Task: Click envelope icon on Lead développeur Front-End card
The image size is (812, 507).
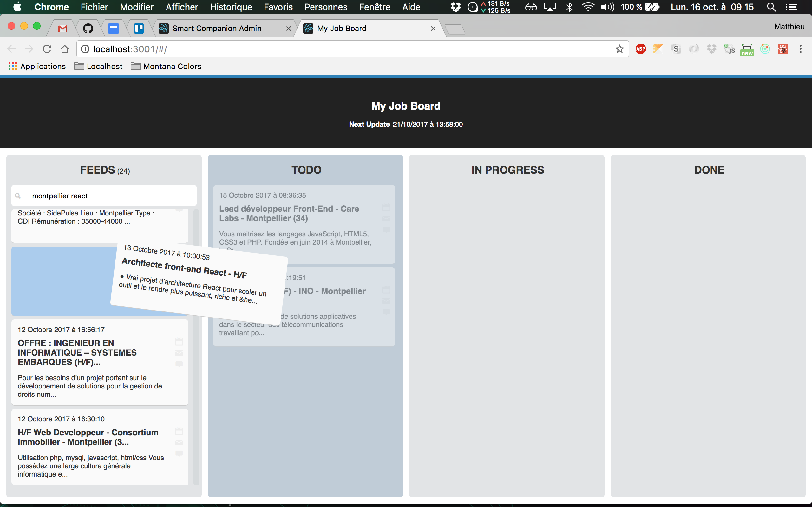Action: tap(386, 219)
